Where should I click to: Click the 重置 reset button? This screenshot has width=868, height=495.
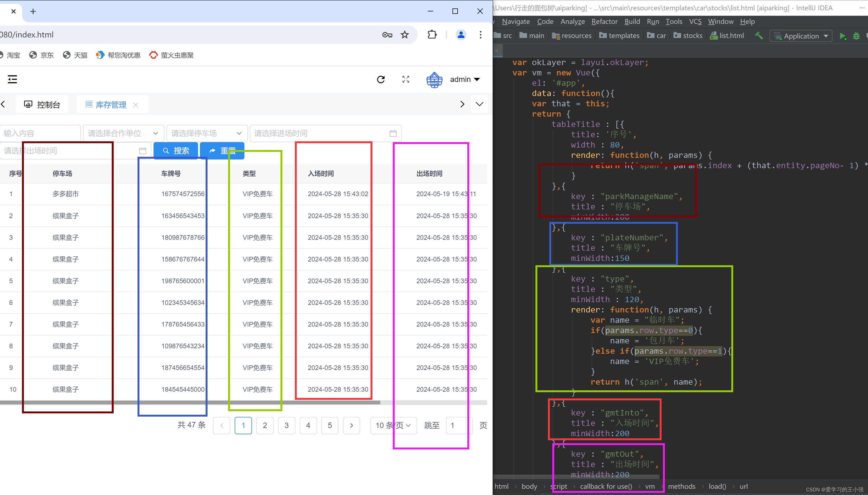pos(224,150)
